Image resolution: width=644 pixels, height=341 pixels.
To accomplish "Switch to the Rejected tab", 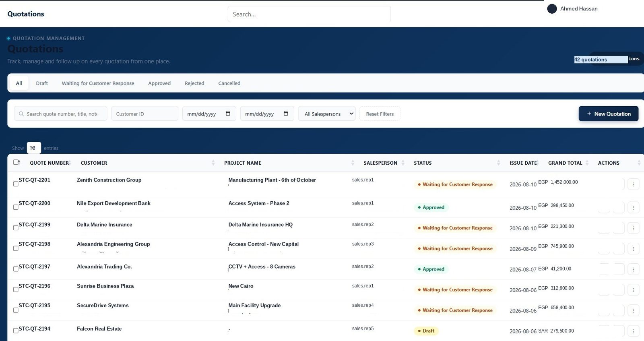I will [x=194, y=83].
